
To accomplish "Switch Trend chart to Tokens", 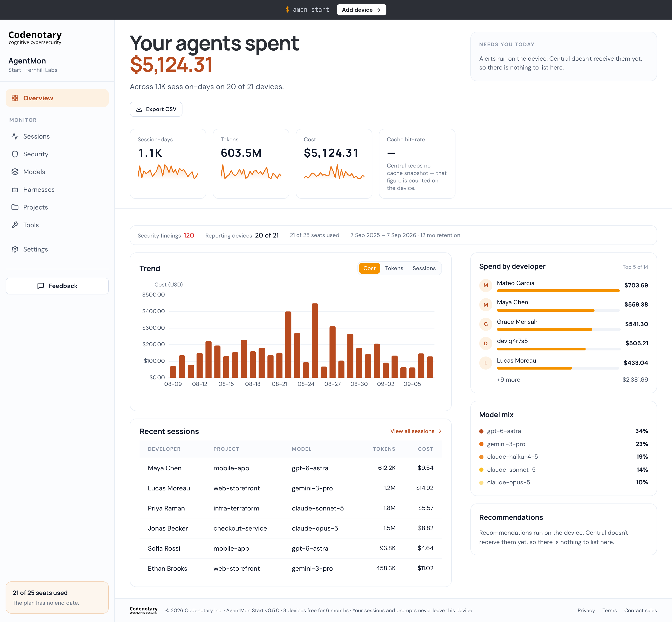I will 394,268.
